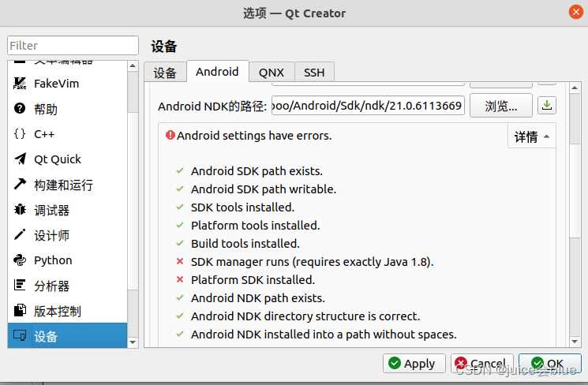Click the red X beside Platform SDK installed
Viewport: 588px width, 385px height.
pyautogui.click(x=180, y=279)
